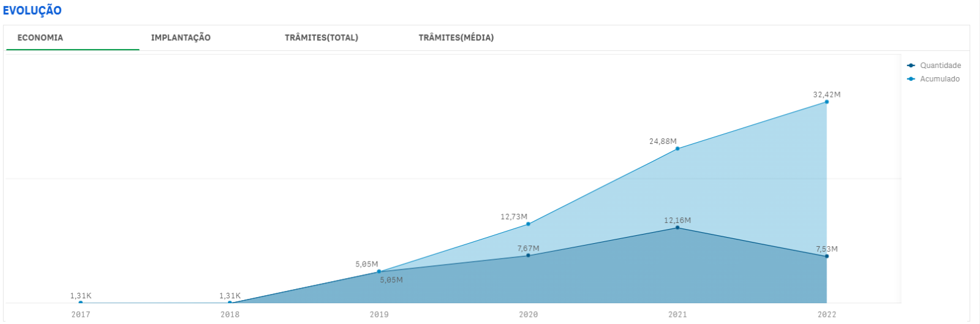Select the 7,67M Quantidade data point
Image resolution: width=980 pixels, height=324 pixels.
pos(528,255)
